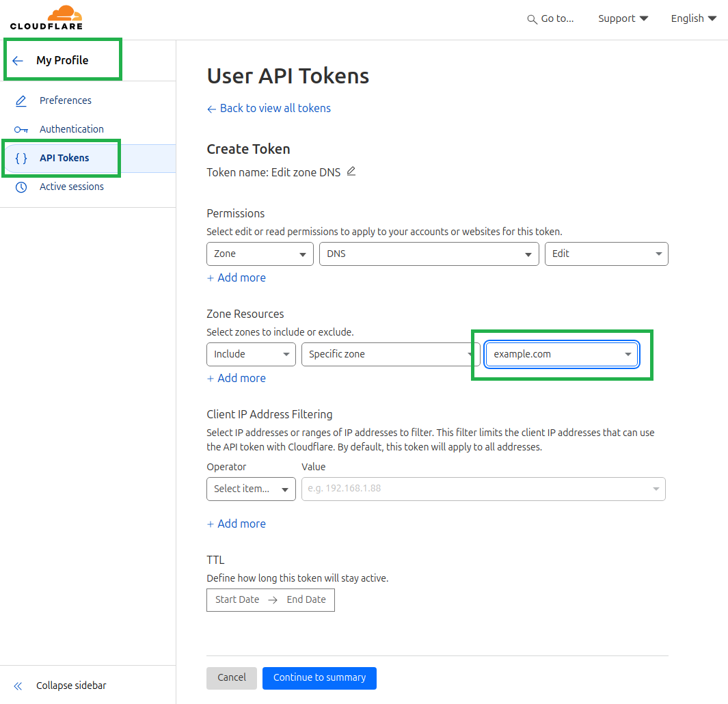728x704 pixels.
Task: Open the example.com zone selector
Action: point(561,355)
